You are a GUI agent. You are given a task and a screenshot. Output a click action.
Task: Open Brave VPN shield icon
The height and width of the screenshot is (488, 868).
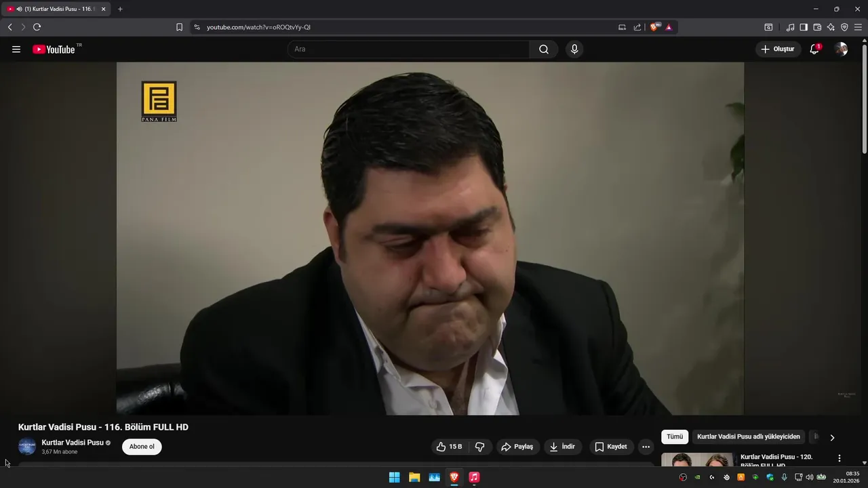click(x=844, y=27)
